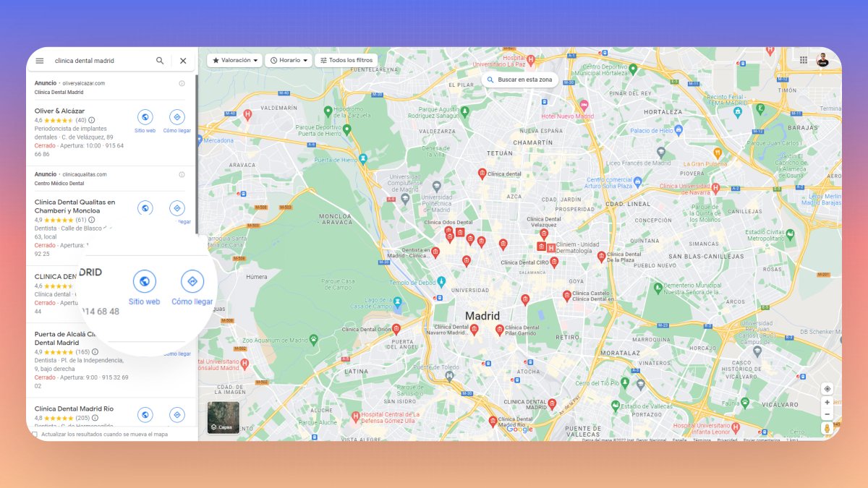This screenshot has height=488, width=868.
Task: Open 'Clínica Dental Madrid Río' listing title
Action: coord(74,408)
